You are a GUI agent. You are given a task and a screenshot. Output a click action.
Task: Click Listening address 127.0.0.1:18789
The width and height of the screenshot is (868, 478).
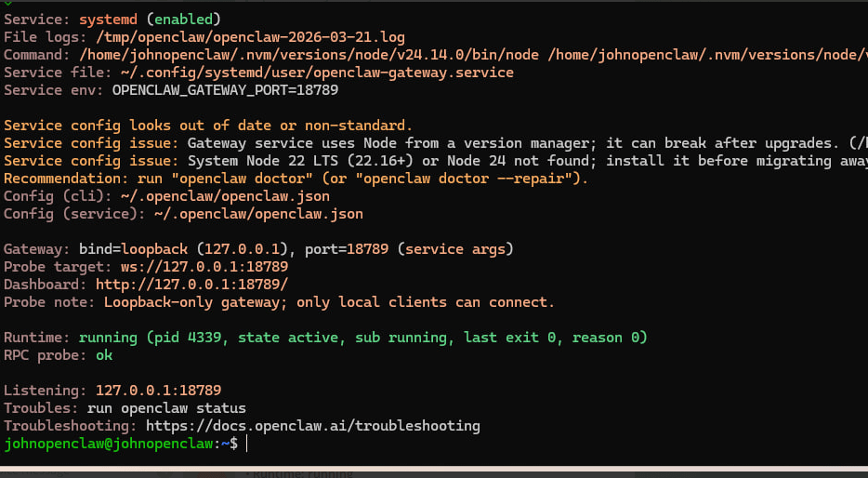coord(158,391)
